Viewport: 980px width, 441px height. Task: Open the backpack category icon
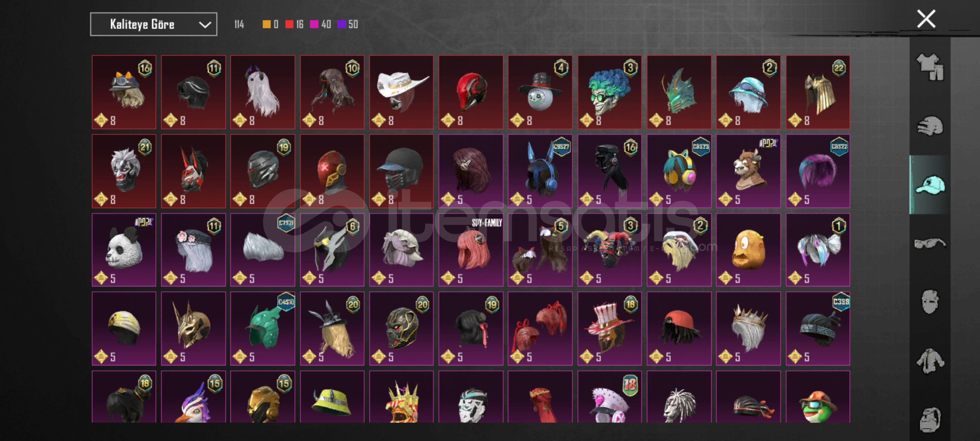[x=930, y=419]
